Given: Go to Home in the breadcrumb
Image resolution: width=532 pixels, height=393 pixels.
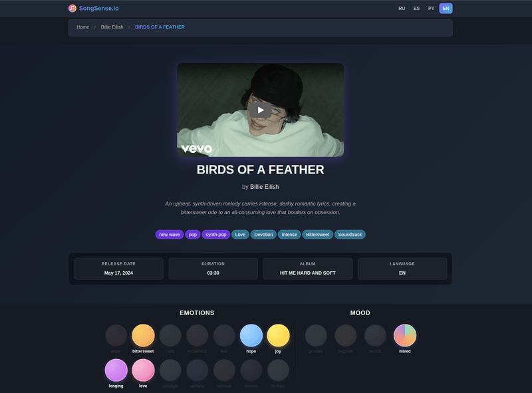Looking at the screenshot, I should pyautogui.click(x=82, y=27).
